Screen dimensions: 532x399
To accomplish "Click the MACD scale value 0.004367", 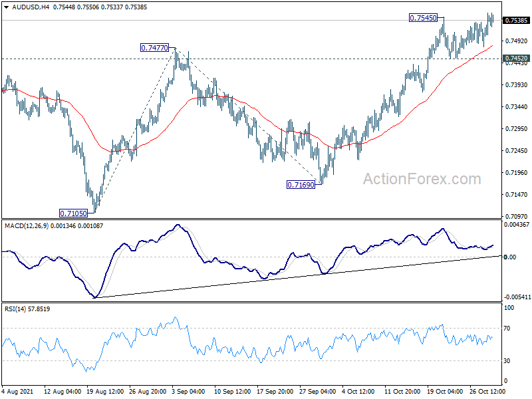I will click(x=517, y=225).
